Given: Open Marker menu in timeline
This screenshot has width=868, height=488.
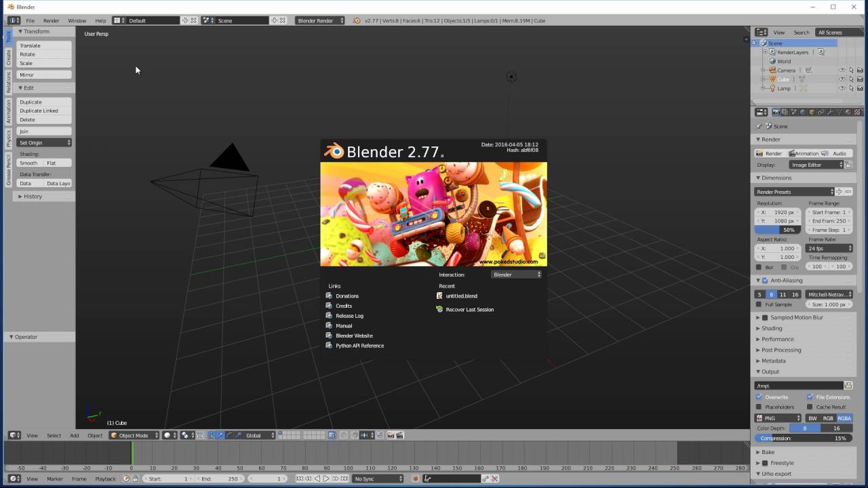Looking at the screenshot, I should [x=55, y=479].
